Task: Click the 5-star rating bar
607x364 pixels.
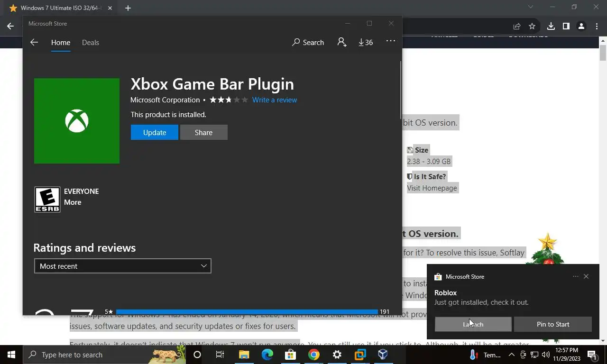Action: point(247,312)
